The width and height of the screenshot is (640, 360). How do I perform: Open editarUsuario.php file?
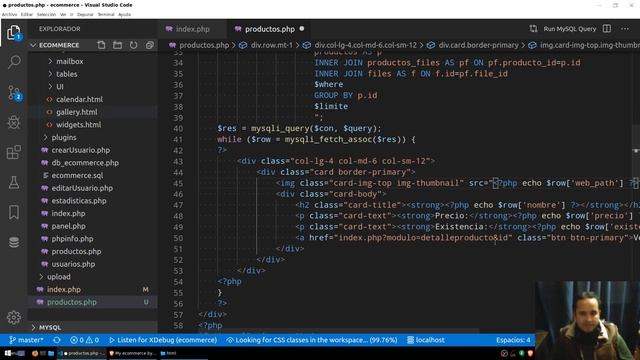click(x=82, y=188)
